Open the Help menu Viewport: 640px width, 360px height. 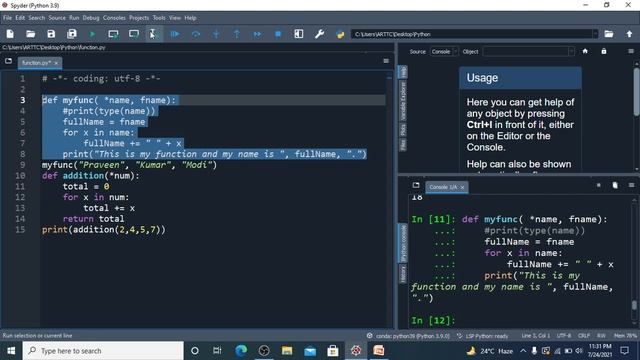pos(190,18)
